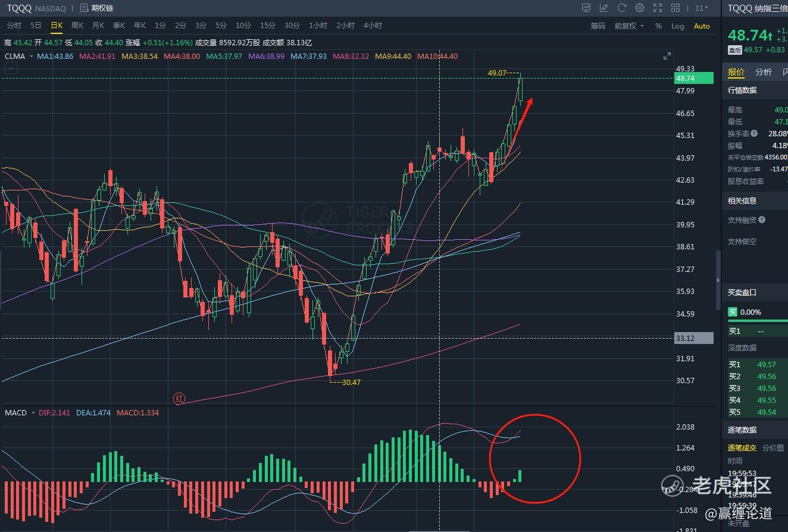Switch to the 30分 timeframe
Image resolution: width=788 pixels, height=532 pixels.
pyautogui.click(x=292, y=26)
